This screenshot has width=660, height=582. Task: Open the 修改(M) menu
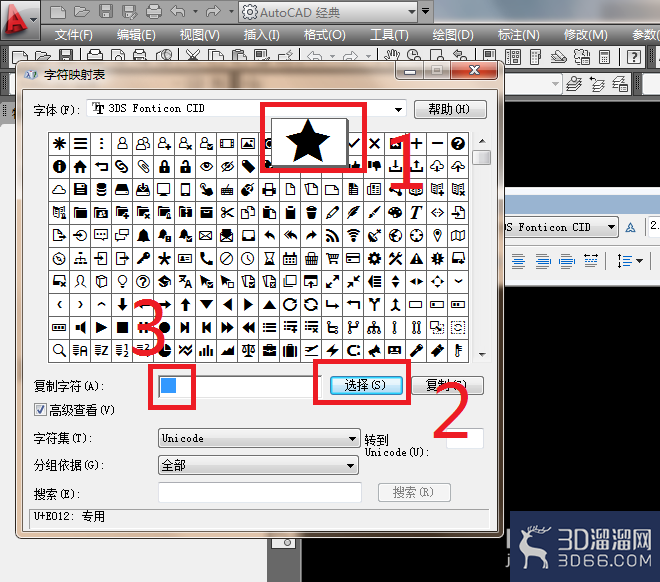click(x=585, y=35)
